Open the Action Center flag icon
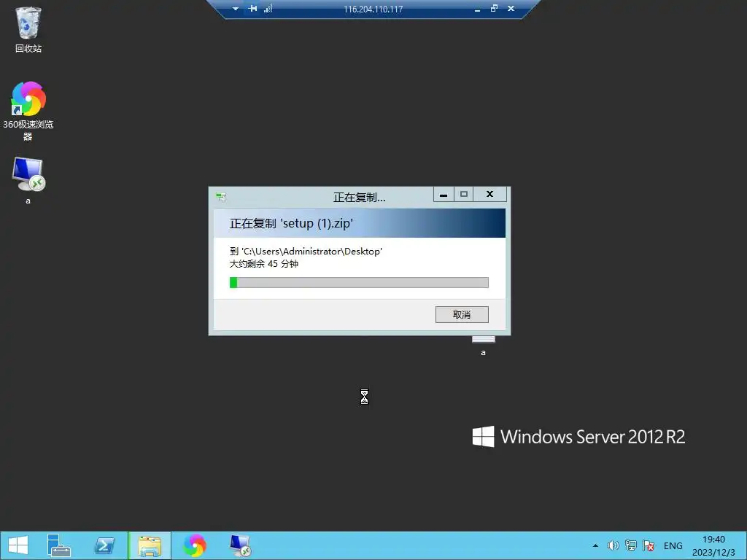Image resolution: width=747 pixels, height=560 pixels. point(649,545)
